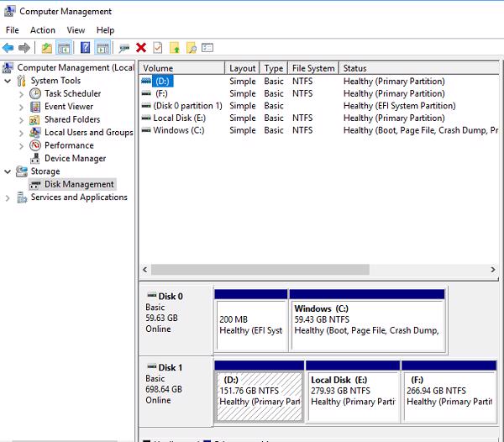Click the blue Help toolbar icon

pyautogui.click(x=85, y=48)
